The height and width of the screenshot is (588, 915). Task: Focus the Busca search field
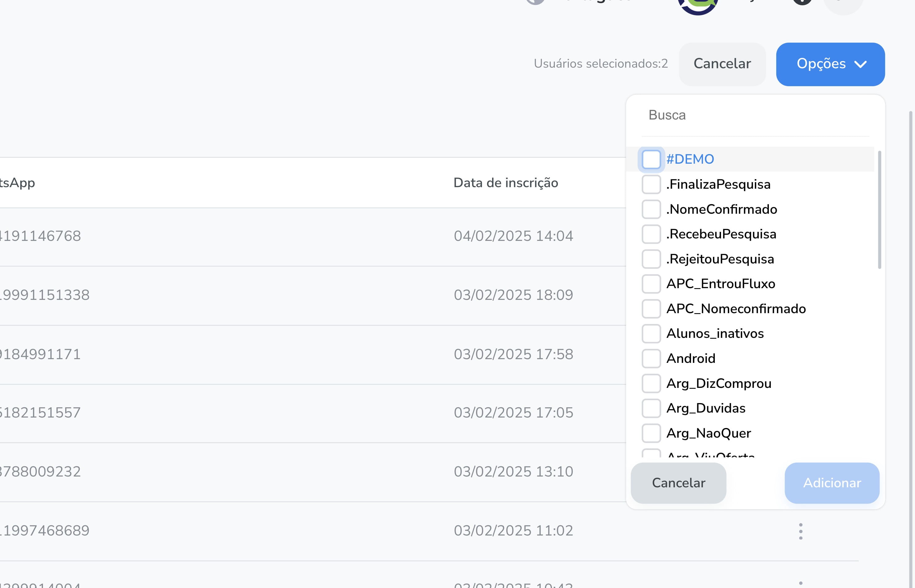(x=755, y=115)
